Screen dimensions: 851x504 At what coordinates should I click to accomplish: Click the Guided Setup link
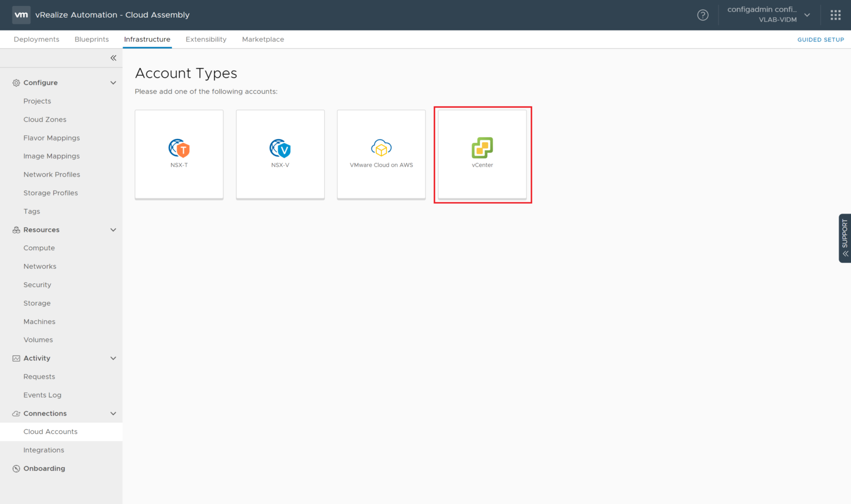click(x=820, y=40)
